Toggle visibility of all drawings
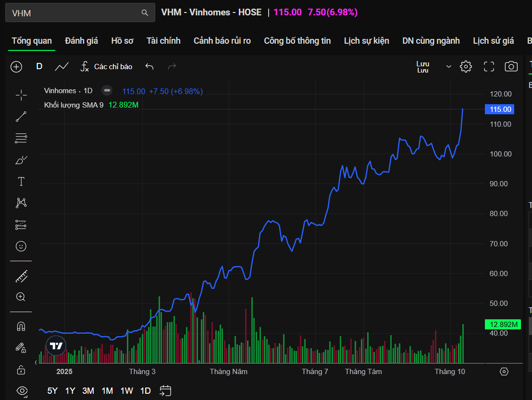532x400 pixels. (21, 390)
